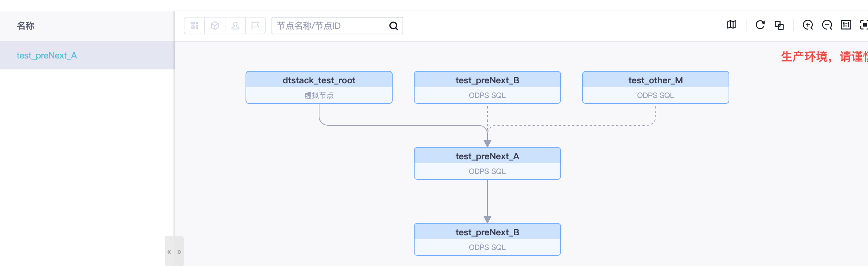Viewport: 868px width, 266px height.
Task: Click the grid view icon in the toolbar
Action: click(x=194, y=26)
